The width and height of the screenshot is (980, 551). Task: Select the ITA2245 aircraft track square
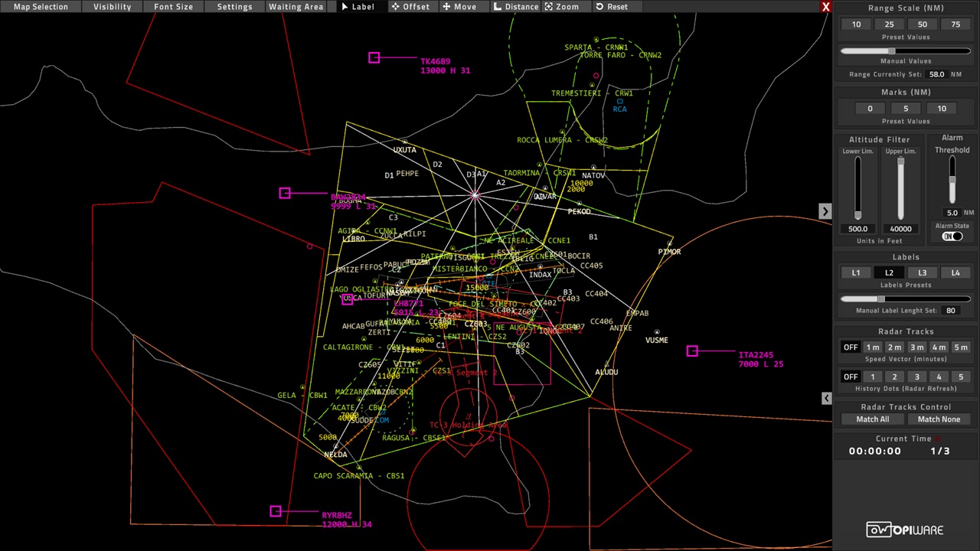pyautogui.click(x=692, y=350)
